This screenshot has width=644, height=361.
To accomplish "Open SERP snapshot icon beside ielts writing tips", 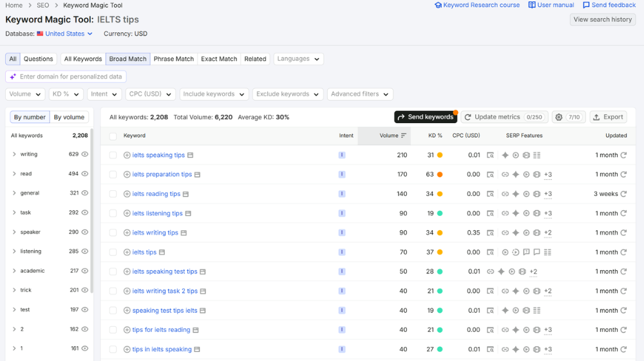I will [x=184, y=233].
